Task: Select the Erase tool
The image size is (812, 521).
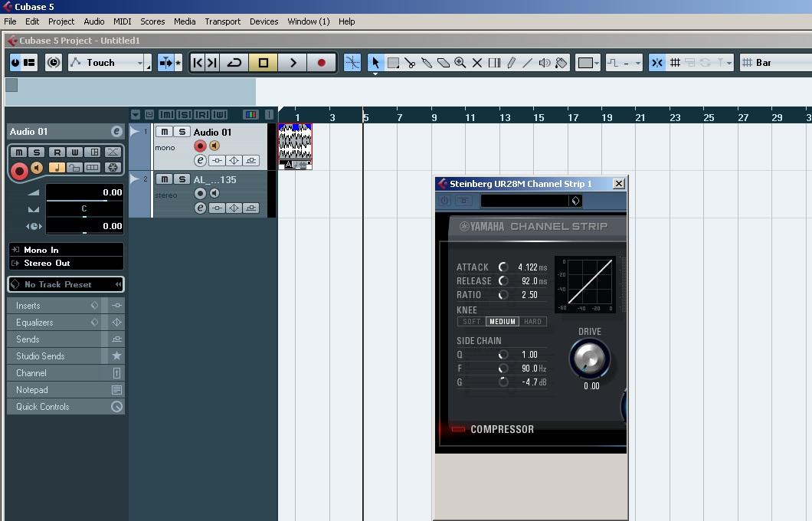Action: [444, 63]
